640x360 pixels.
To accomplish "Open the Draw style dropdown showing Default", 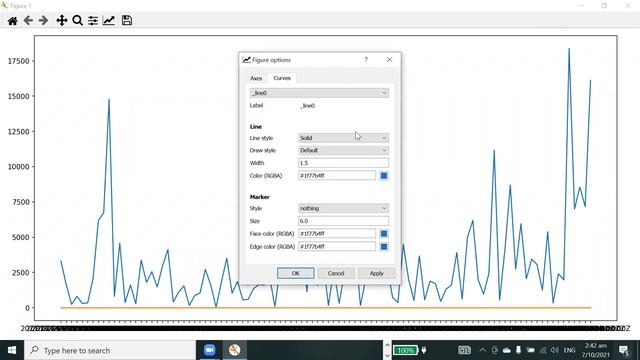I will pyautogui.click(x=343, y=150).
